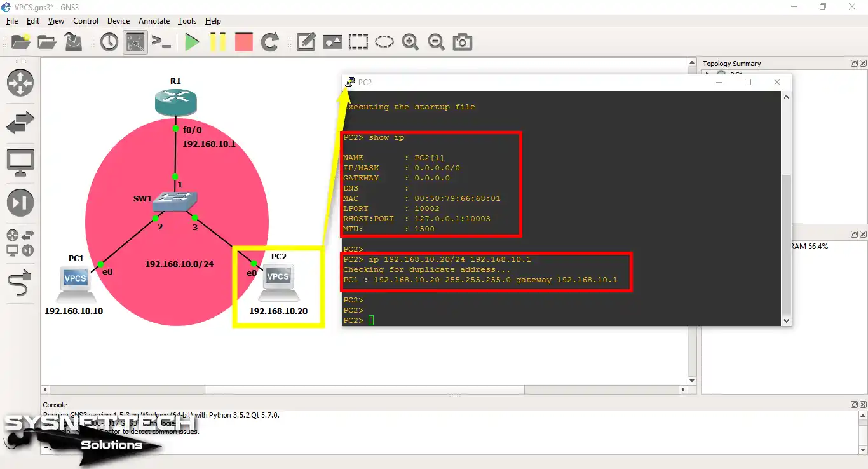Select router R1 in the topology
Screen dimensions: 868x469
click(x=175, y=102)
